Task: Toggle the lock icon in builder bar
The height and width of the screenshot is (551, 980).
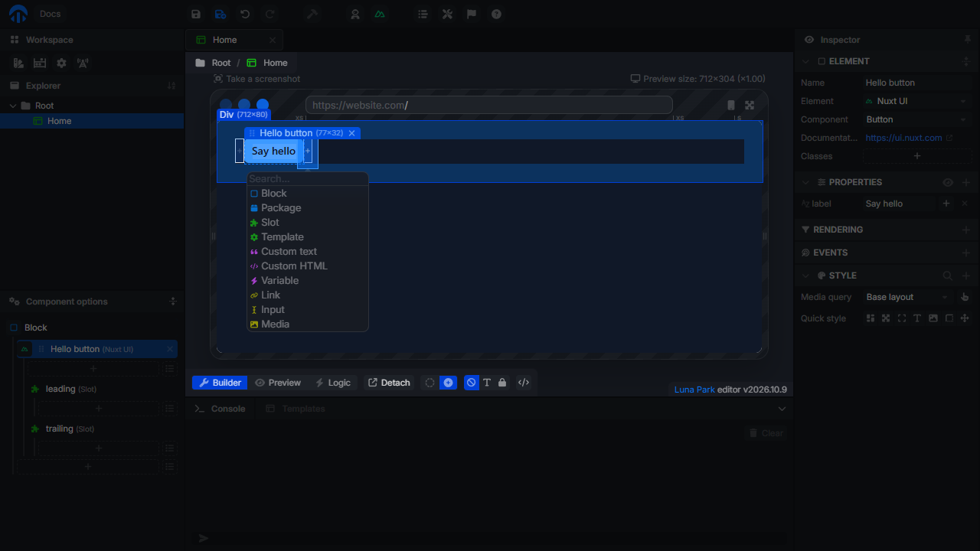Action: (502, 383)
